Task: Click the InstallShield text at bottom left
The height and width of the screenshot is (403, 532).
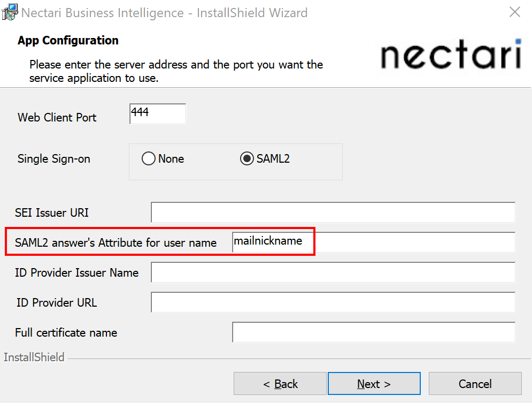Action: tap(34, 357)
